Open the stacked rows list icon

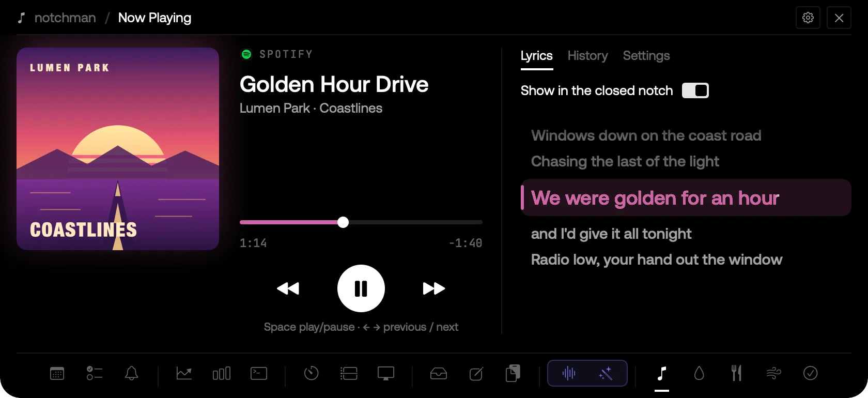point(349,373)
